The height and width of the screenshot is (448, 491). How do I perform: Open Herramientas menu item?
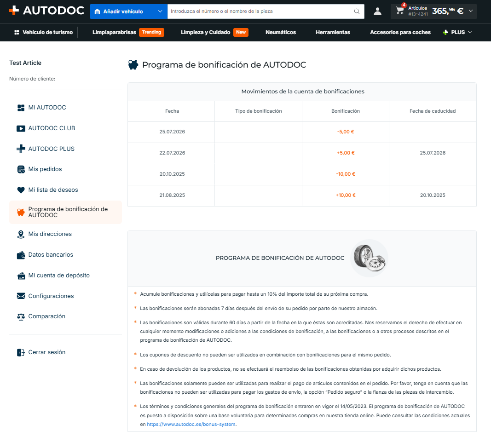pos(333,32)
